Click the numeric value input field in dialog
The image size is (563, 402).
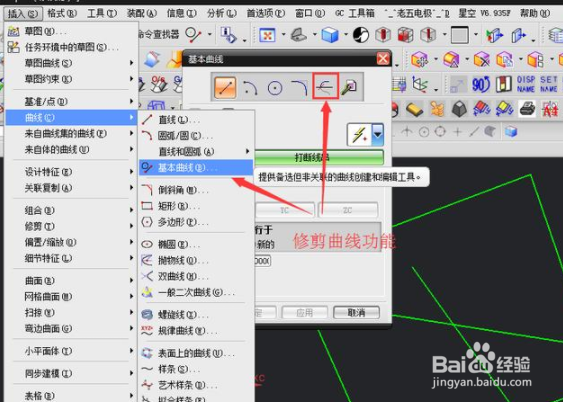pos(262,261)
